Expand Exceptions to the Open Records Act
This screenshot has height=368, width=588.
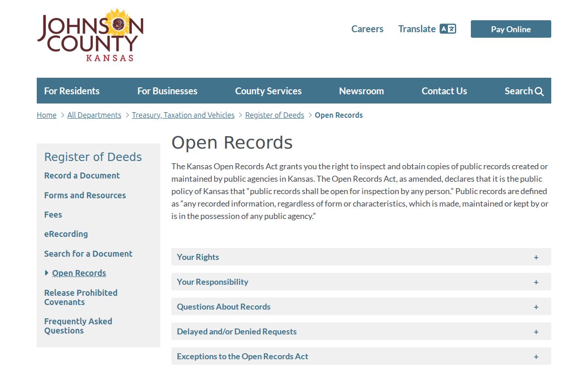361,356
